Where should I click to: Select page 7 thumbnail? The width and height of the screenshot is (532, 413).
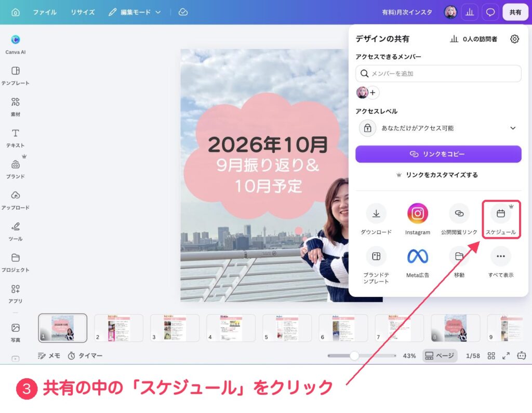[x=400, y=328]
